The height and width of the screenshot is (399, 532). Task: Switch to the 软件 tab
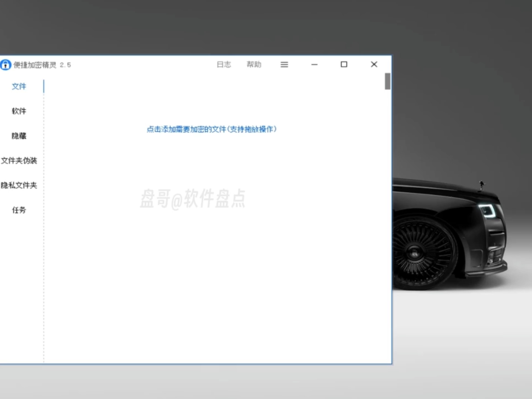click(19, 111)
